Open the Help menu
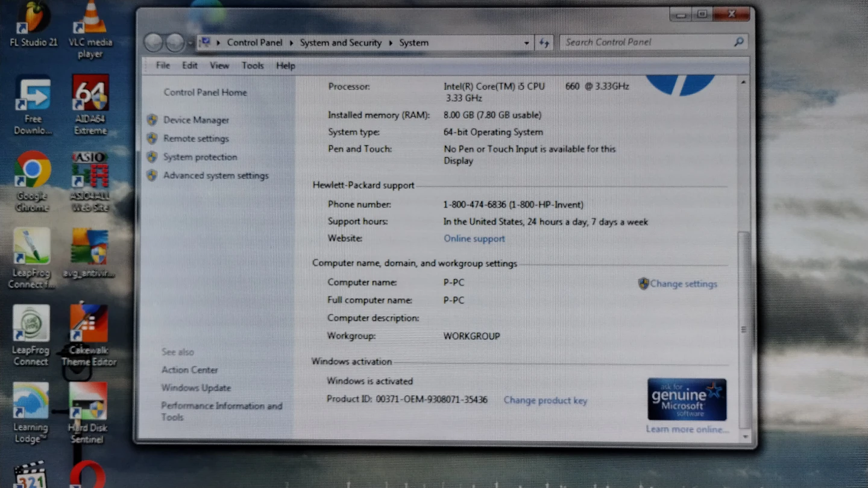Viewport: 868px width, 488px height. pyautogui.click(x=286, y=66)
